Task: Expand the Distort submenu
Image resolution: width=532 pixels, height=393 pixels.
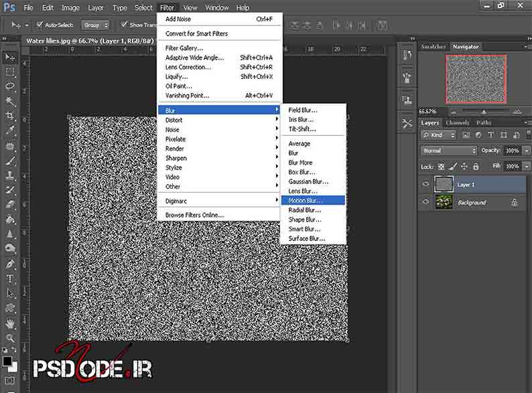Action: pos(219,120)
